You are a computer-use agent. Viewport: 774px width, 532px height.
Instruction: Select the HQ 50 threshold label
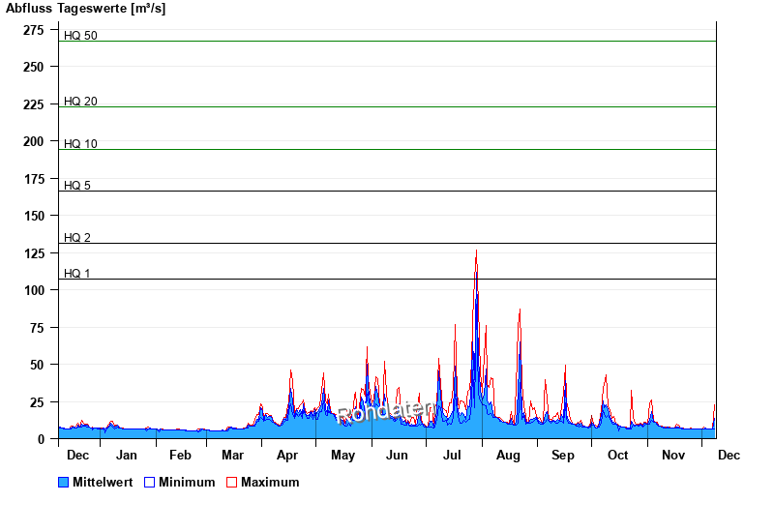pos(80,36)
